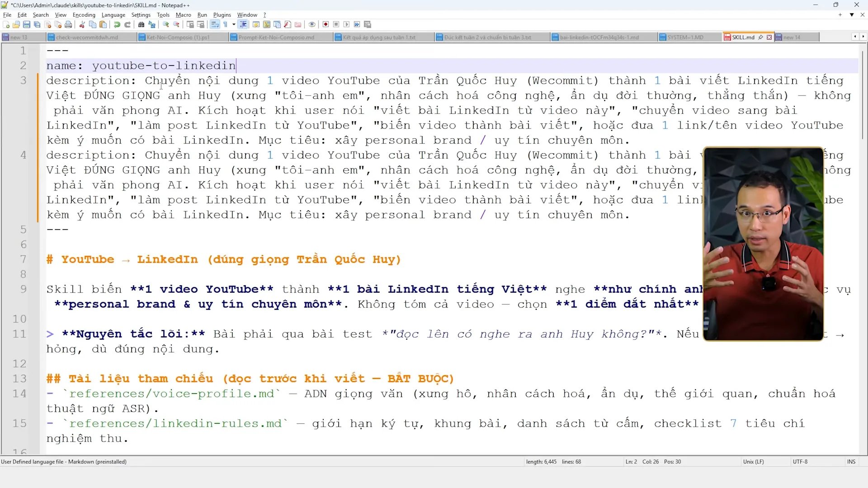This screenshot has width=868, height=488.
Task: Click the Paste clipboard icon
Action: tap(103, 24)
